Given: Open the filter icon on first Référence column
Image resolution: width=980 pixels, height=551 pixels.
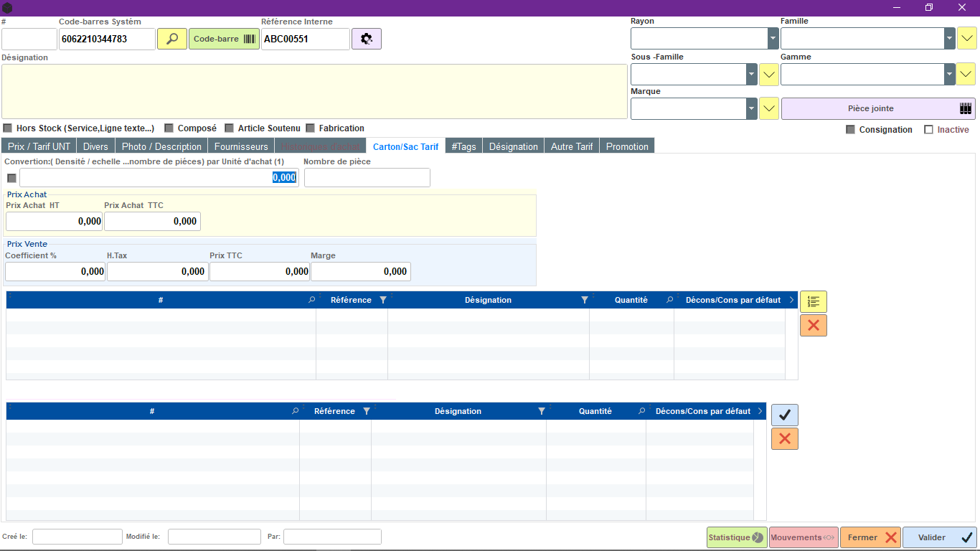Looking at the screenshot, I should pyautogui.click(x=383, y=300).
